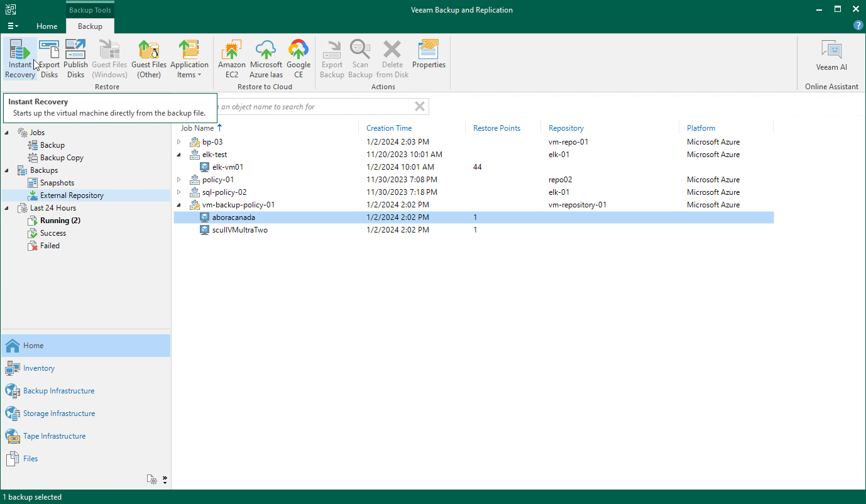Switch to the Home ribbon tab
866x504 pixels.
pos(47,26)
